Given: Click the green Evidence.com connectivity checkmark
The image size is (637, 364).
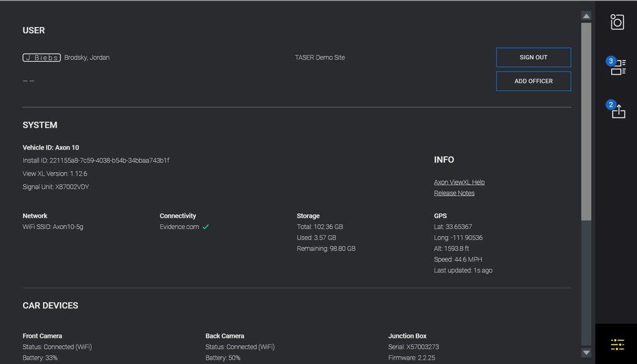Looking at the screenshot, I should coord(206,227).
